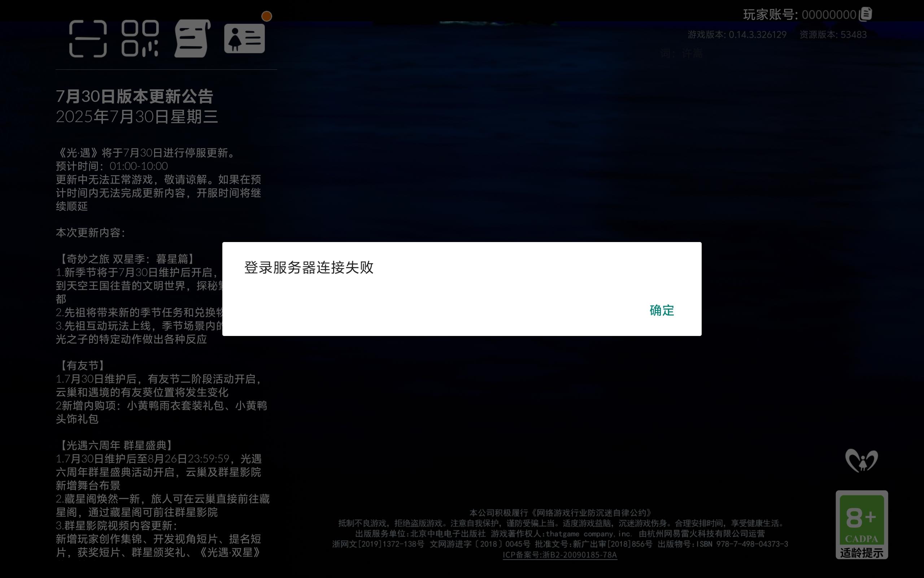
Task: Click the 浙网文[2019]1372-138号 license line
Action: pyautogui.click(x=560, y=544)
